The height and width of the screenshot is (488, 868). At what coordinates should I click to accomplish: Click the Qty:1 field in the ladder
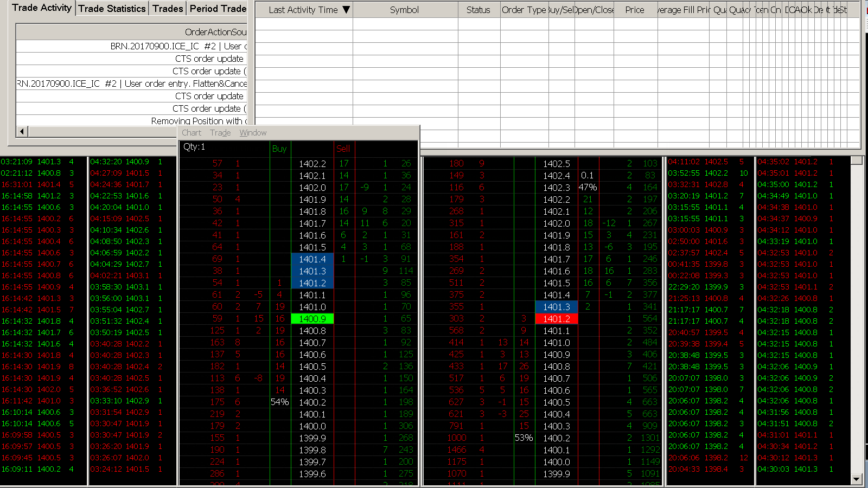(194, 147)
